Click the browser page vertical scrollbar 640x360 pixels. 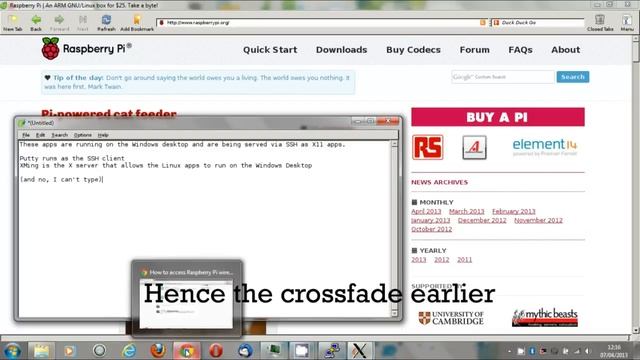[x=636, y=184]
